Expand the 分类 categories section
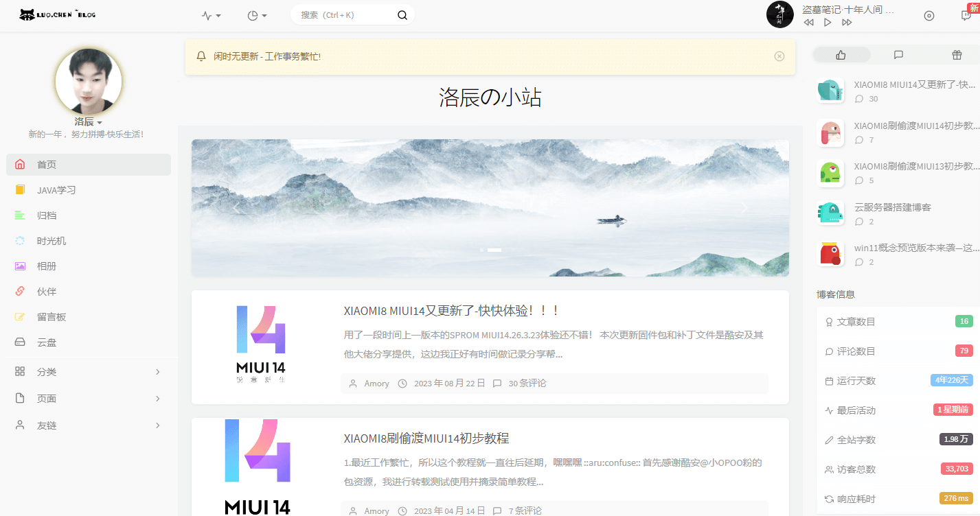 coord(89,372)
